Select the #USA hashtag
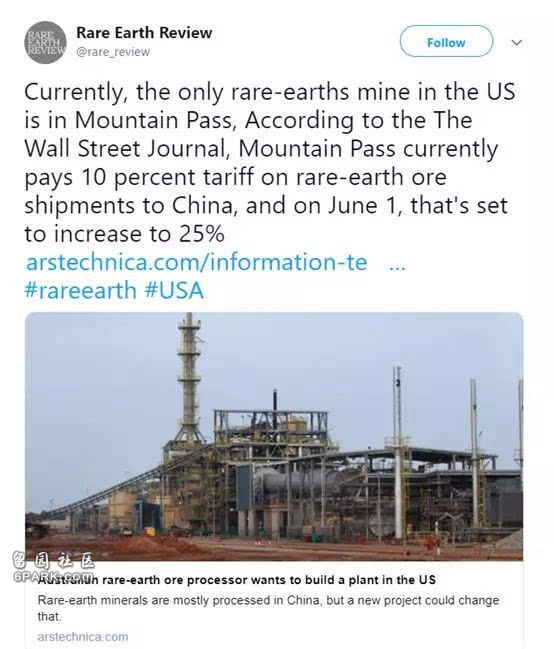Viewport: 554px width, 649px height. [174, 290]
